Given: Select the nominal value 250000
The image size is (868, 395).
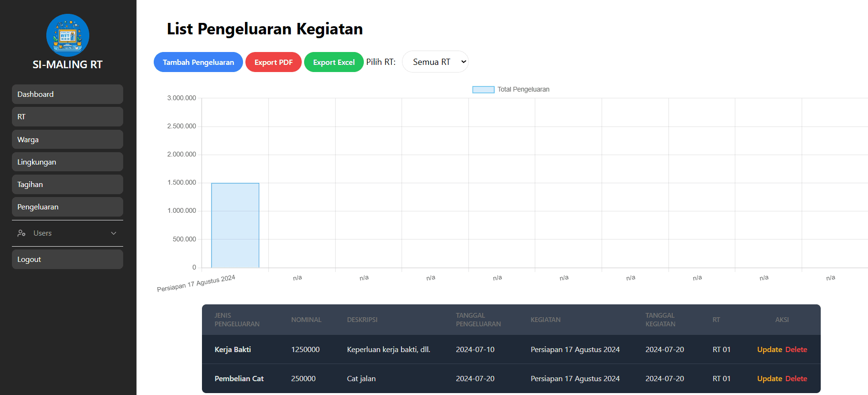Looking at the screenshot, I should pyautogui.click(x=304, y=379).
